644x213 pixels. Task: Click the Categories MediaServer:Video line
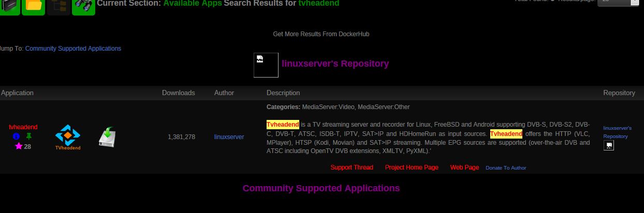[338, 107]
